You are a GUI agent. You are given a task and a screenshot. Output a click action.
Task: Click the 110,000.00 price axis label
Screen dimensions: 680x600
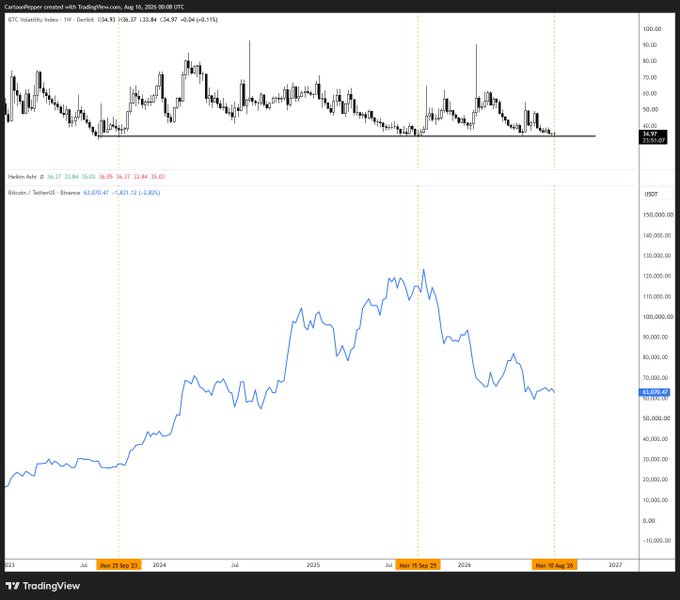coord(657,297)
